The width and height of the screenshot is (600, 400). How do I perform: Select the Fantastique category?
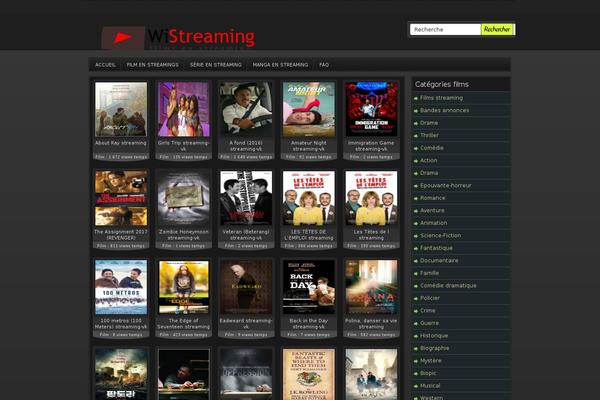click(x=436, y=248)
